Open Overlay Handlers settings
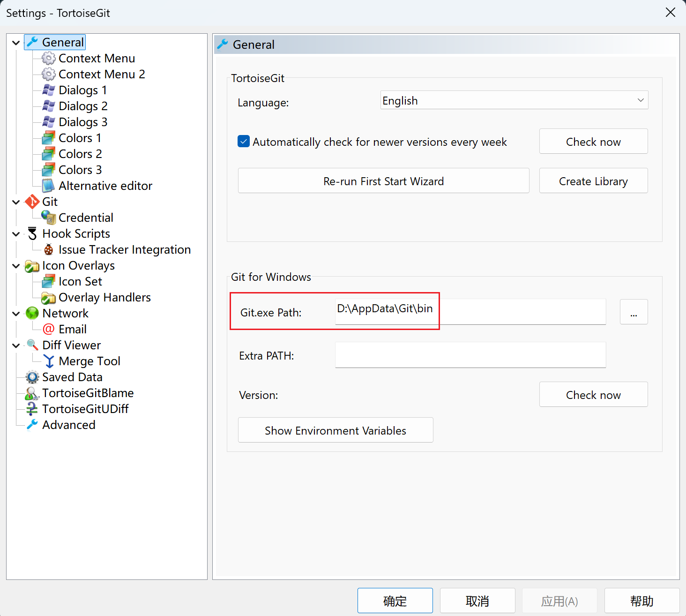Screen dimensions: 686x616 pyautogui.click(x=104, y=297)
